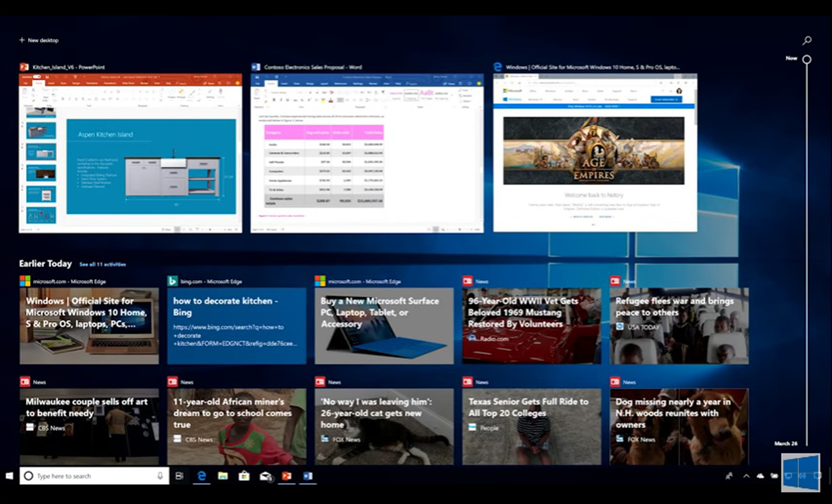
Task: Create a New desktop
Action: pos(39,40)
